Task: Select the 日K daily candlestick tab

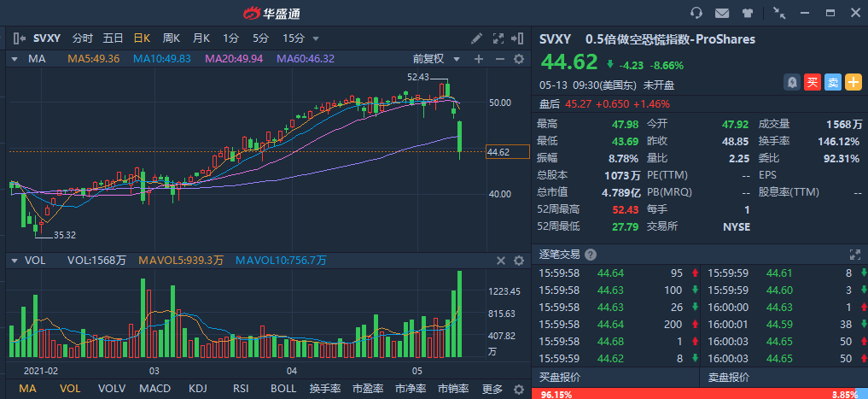Action: (142, 38)
